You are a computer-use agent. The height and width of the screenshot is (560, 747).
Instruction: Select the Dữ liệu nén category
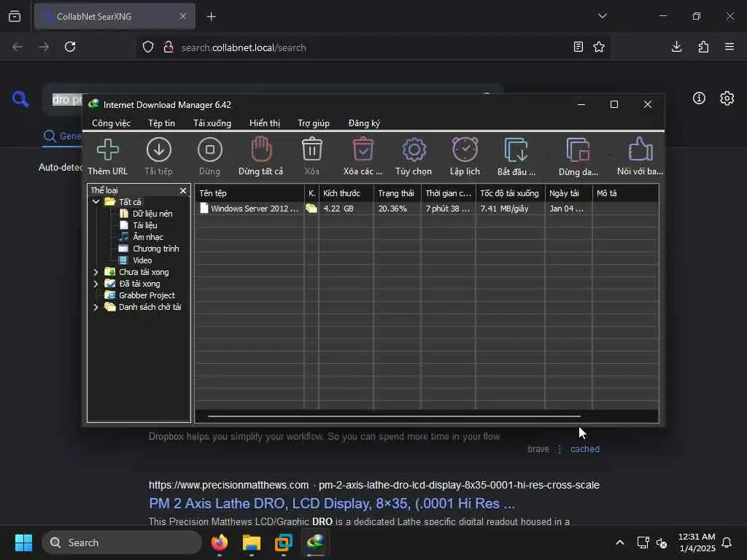(x=152, y=214)
